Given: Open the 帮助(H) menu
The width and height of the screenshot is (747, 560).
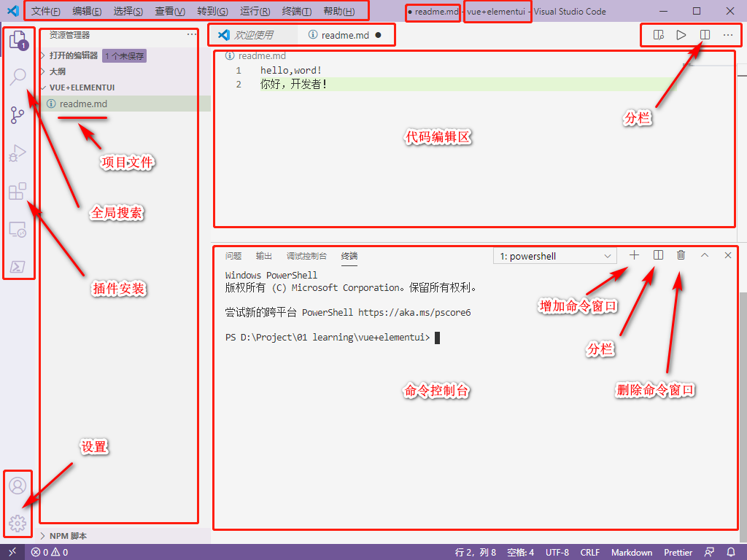Looking at the screenshot, I should coord(338,11).
